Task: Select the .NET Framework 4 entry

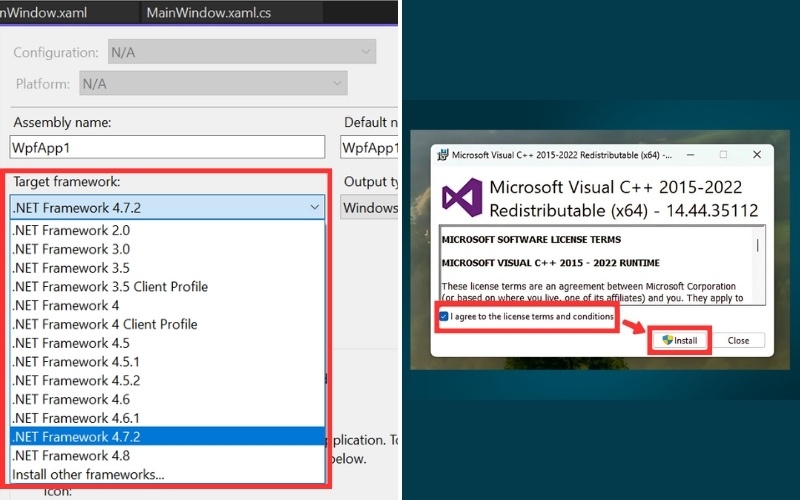Action: (x=167, y=305)
